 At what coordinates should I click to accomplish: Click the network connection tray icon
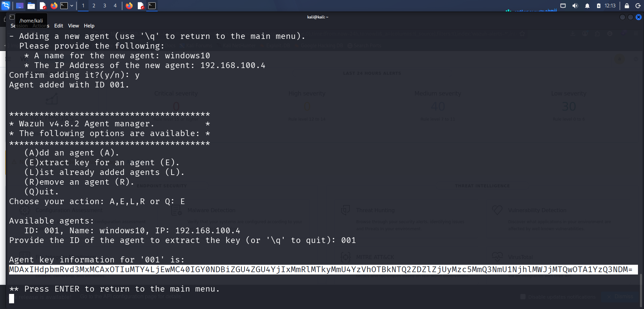tap(563, 6)
